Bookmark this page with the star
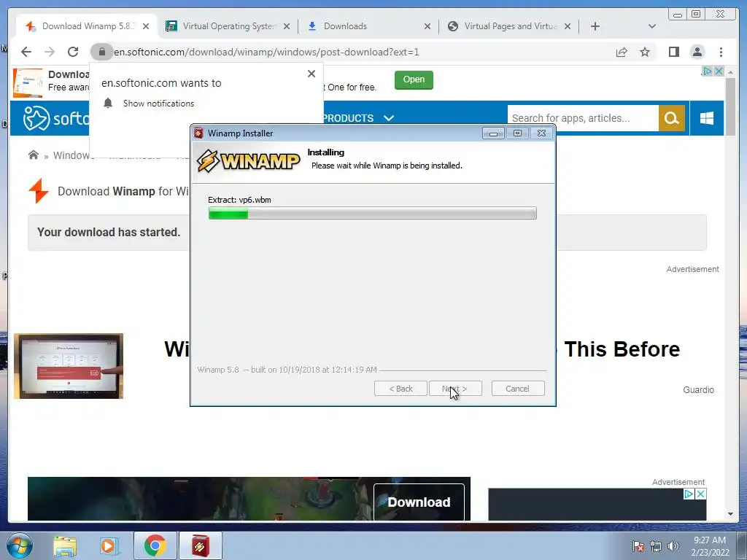 [x=645, y=52]
